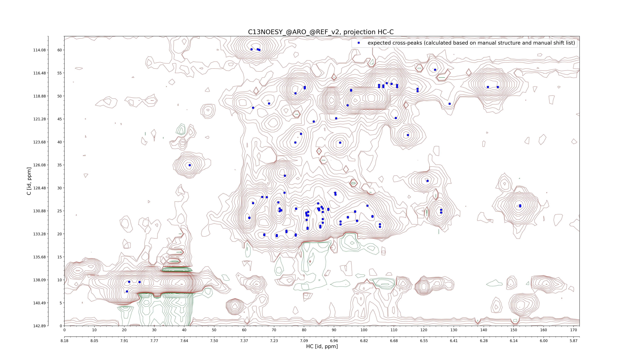The image size is (644, 362).
Task: Click the C ppm tick label '123.68'
Action: (x=40, y=142)
